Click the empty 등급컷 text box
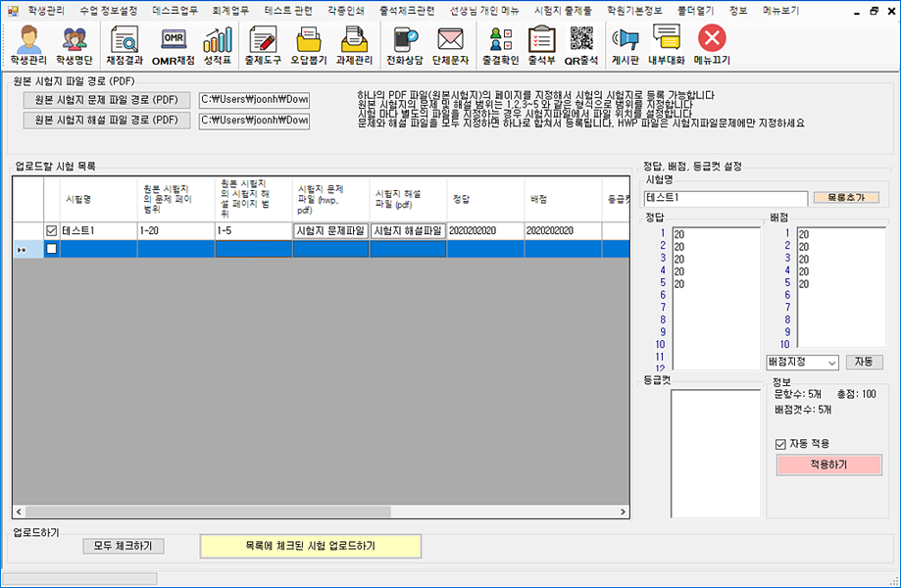This screenshot has width=901, height=588. [x=716, y=454]
